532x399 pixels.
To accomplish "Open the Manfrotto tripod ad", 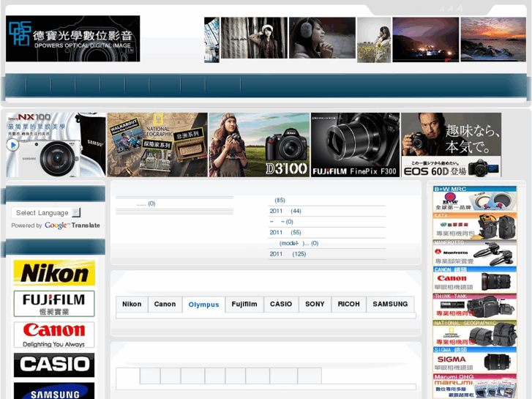I will click(475, 253).
